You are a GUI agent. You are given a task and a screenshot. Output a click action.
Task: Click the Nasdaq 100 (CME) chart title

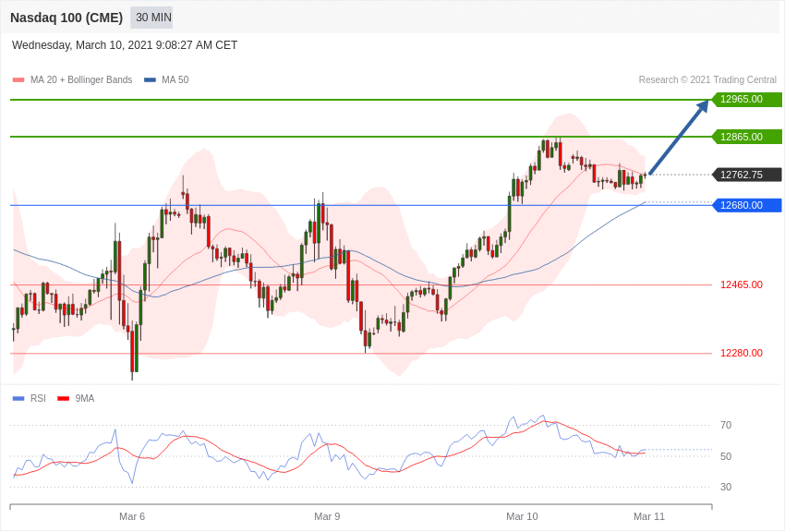click(66, 18)
